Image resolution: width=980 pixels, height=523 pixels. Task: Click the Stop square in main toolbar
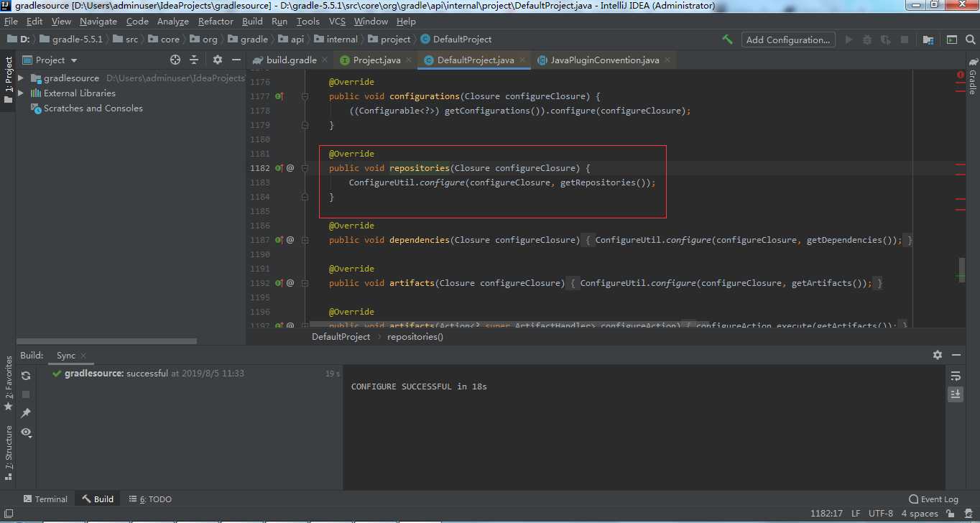pos(905,40)
